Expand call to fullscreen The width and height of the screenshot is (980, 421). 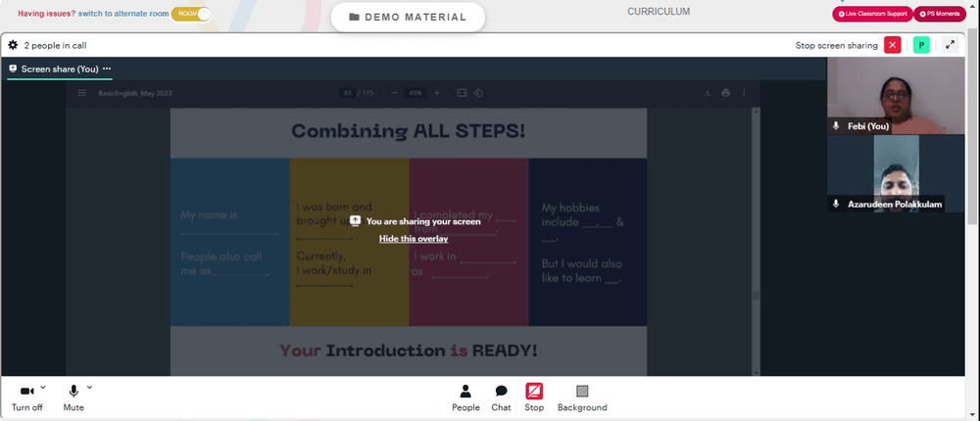(x=950, y=45)
